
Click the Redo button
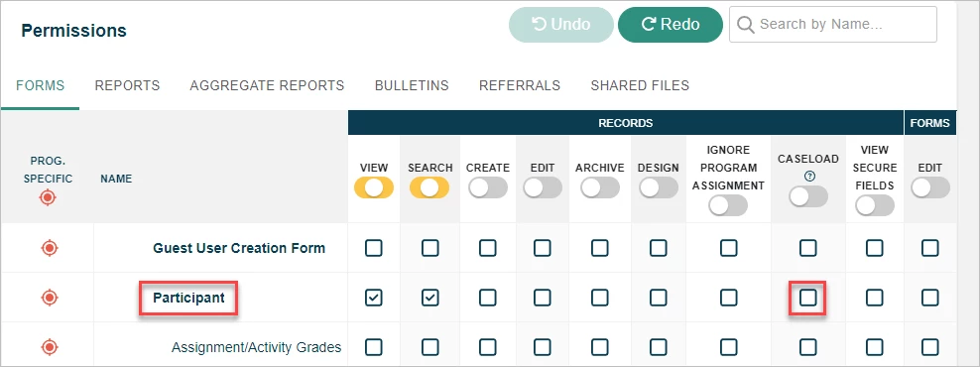click(671, 25)
